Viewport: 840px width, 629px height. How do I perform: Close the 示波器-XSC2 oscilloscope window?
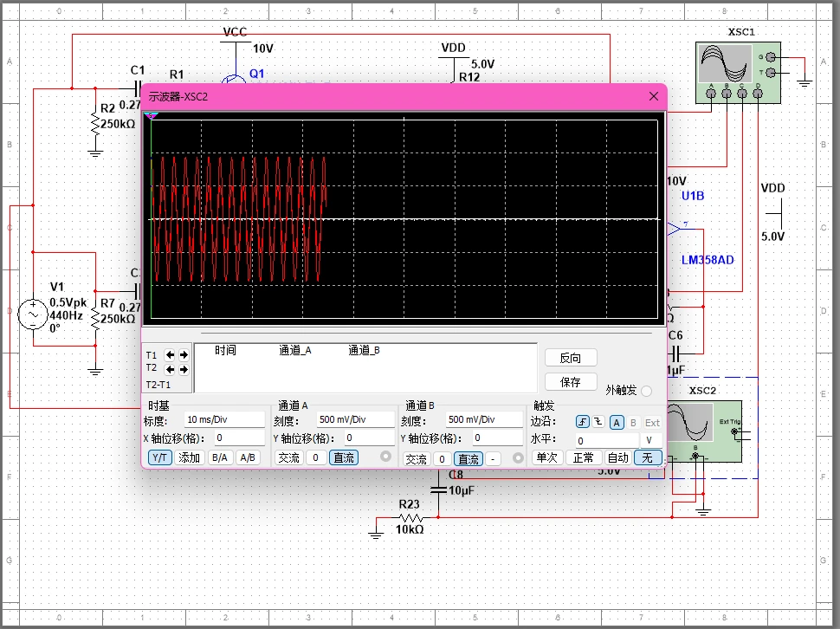(654, 96)
